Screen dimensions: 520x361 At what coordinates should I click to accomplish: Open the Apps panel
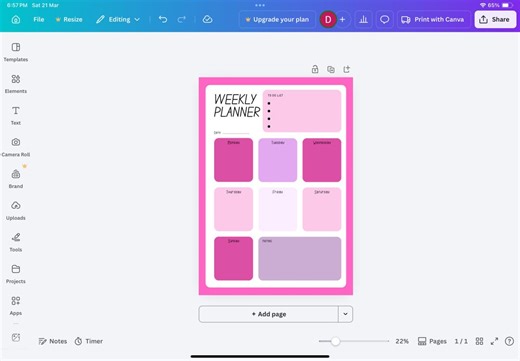[x=16, y=306]
